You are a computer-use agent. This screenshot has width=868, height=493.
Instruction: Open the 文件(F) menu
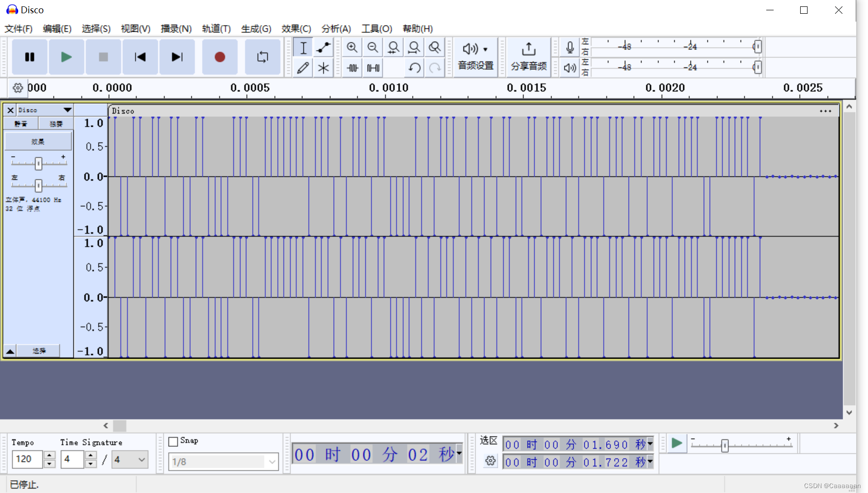[x=19, y=28]
